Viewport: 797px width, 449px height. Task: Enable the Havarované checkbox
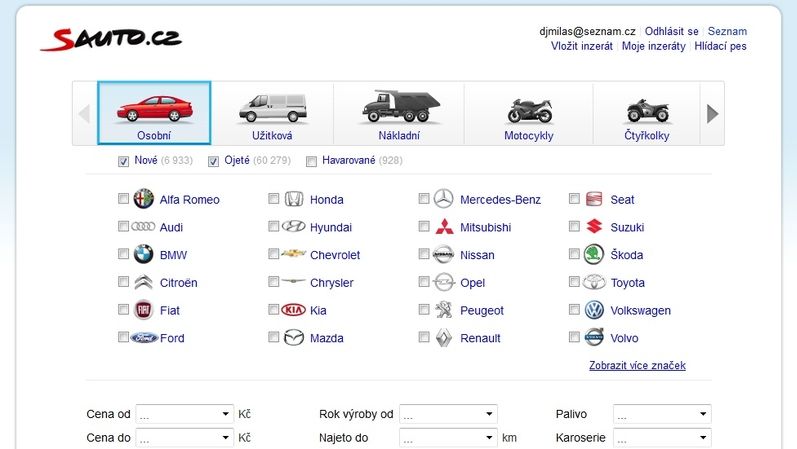pos(312,161)
